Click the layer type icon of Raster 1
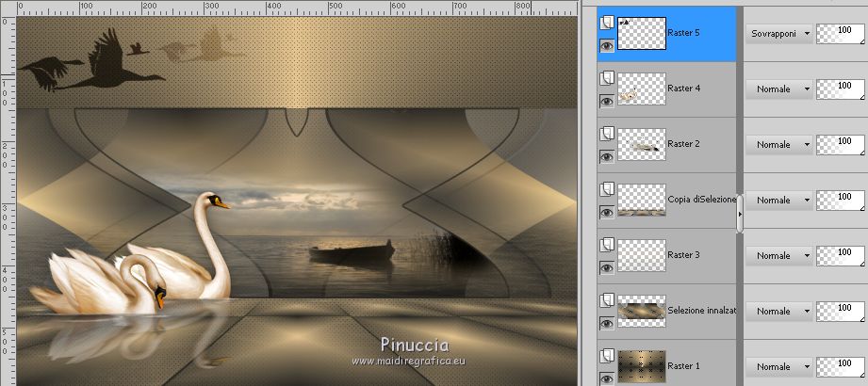The image size is (868, 386). [607, 356]
